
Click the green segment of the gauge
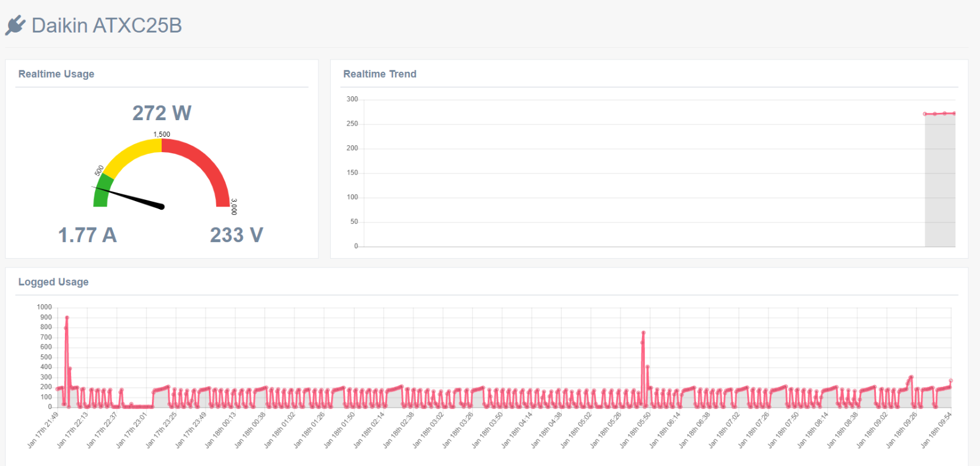click(101, 191)
